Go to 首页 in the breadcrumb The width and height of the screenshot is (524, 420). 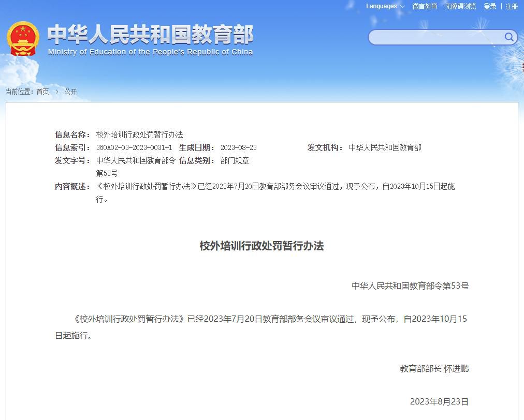click(42, 92)
